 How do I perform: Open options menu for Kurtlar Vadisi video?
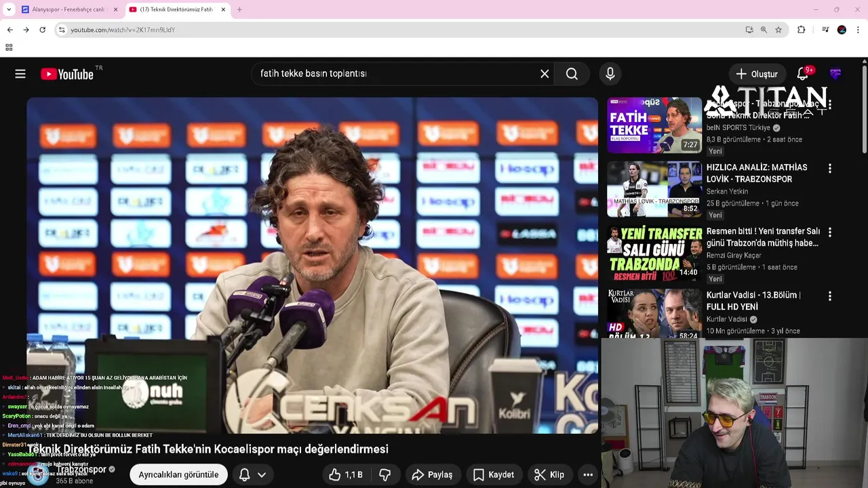point(829,296)
